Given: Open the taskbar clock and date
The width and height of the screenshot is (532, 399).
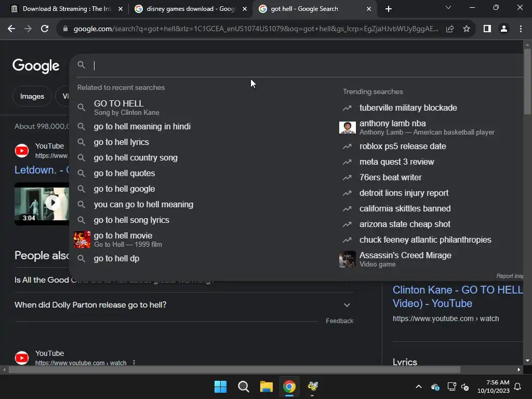Looking at the screenshot, I should tap(494, 387).
